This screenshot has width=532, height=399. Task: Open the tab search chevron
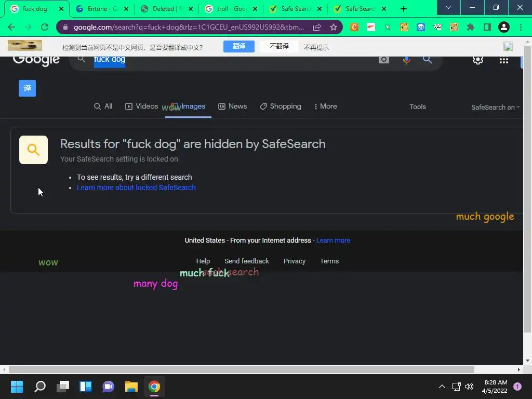(x=448, y=7)
